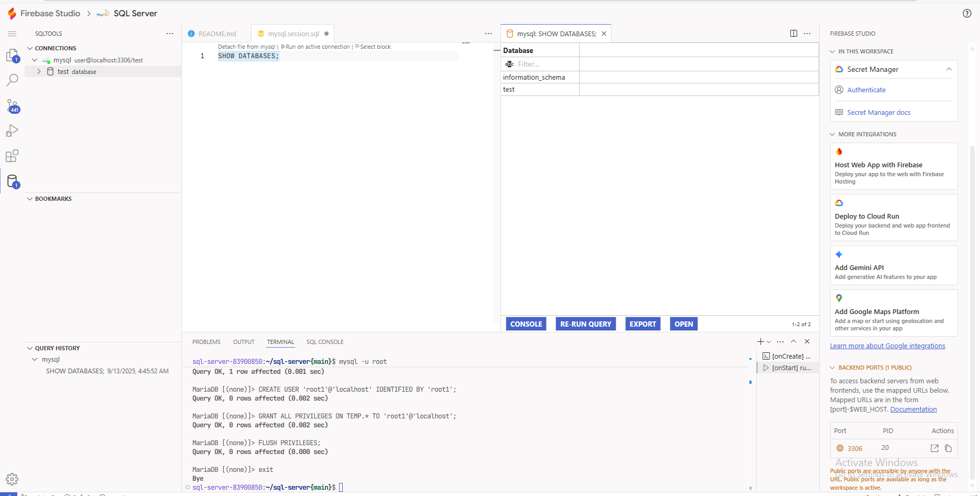Click the CONSOLE button

(x=526, y=324)
